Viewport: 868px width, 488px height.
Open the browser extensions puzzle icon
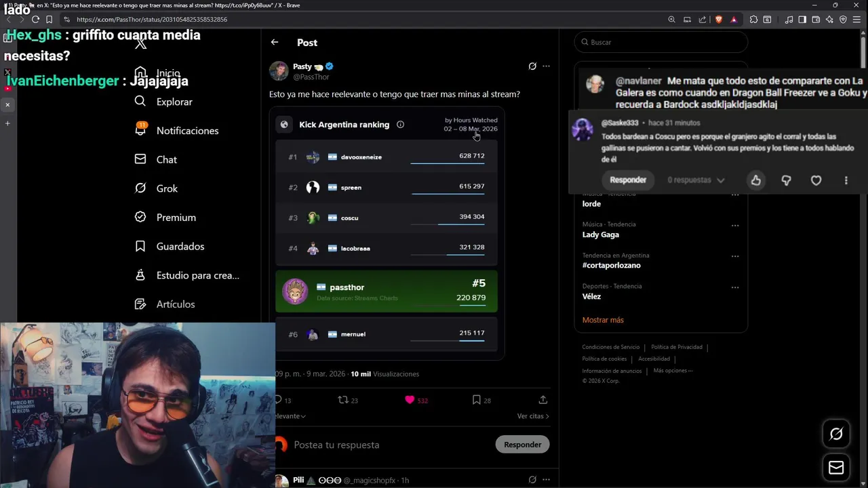click(x=753, y=20)
